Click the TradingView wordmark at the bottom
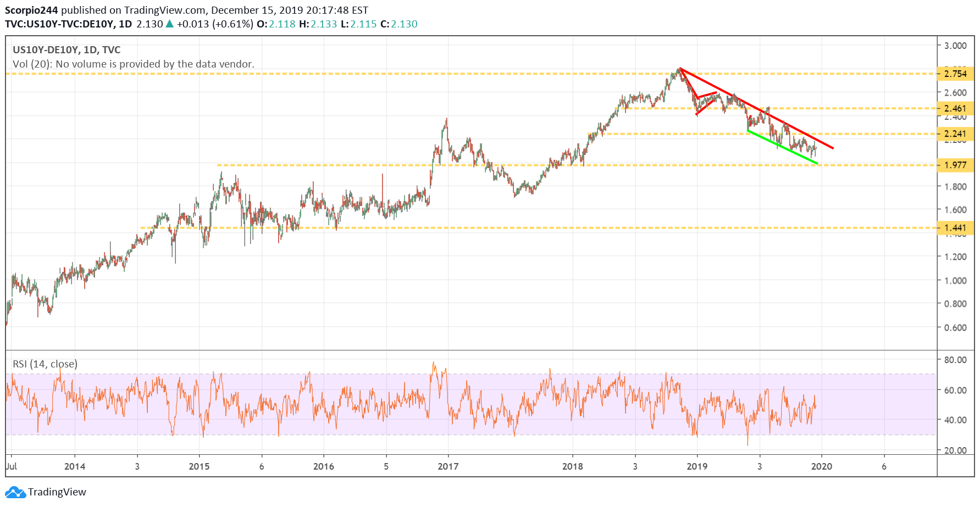 pyautogui.click(x=57, y=492)
